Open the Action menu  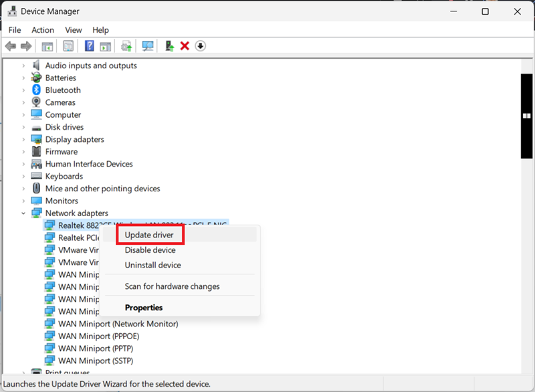pyautogui.click(x=43, y=30)
